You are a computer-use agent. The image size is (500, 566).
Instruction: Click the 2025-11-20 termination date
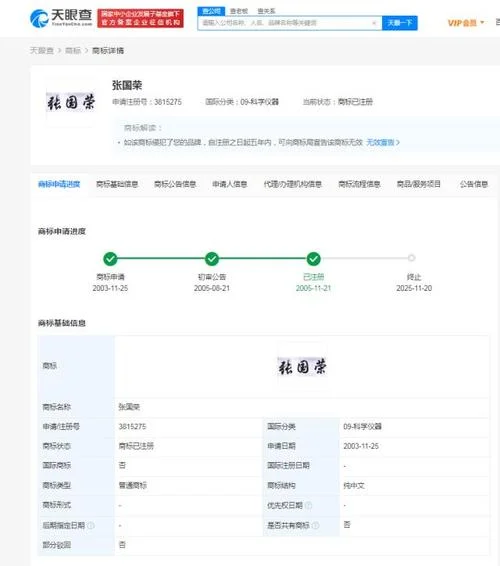[414, 288]
